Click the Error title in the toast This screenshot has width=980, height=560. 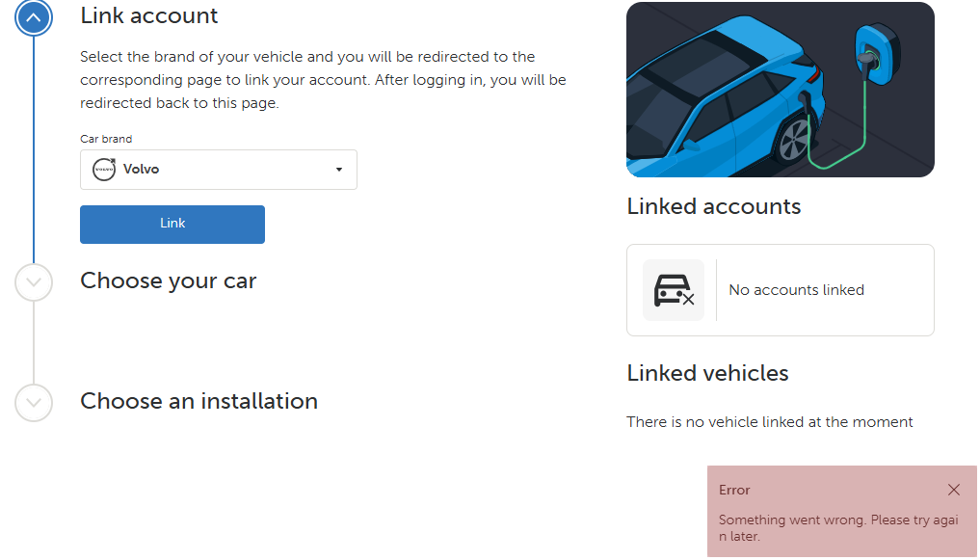734,490
